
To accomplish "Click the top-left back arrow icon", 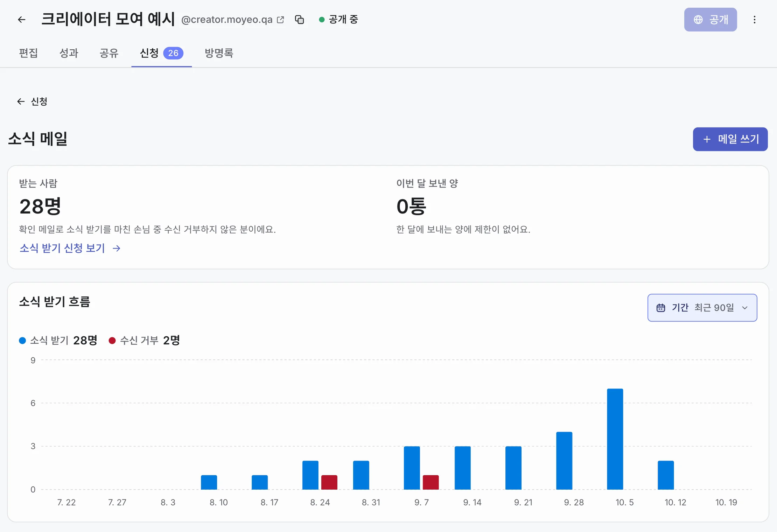I will coord(22,20).
